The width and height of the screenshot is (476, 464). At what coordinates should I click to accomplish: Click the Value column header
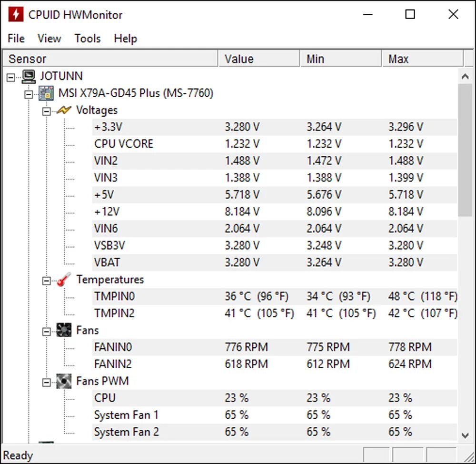[259, 59]
